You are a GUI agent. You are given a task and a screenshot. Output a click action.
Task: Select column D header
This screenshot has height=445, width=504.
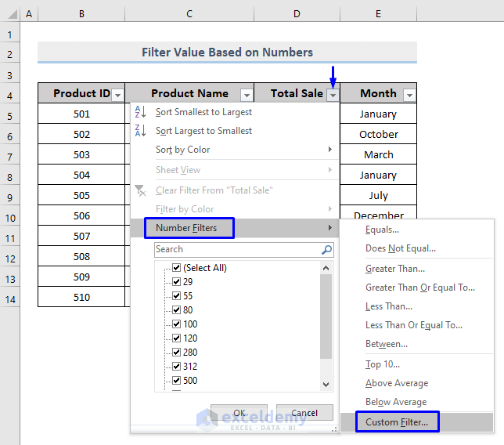(297, 14)
